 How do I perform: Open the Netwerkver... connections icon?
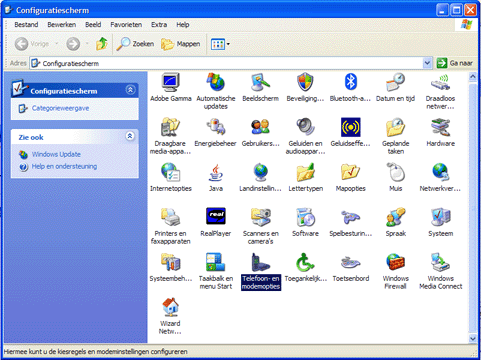click(x=440, y=172)
